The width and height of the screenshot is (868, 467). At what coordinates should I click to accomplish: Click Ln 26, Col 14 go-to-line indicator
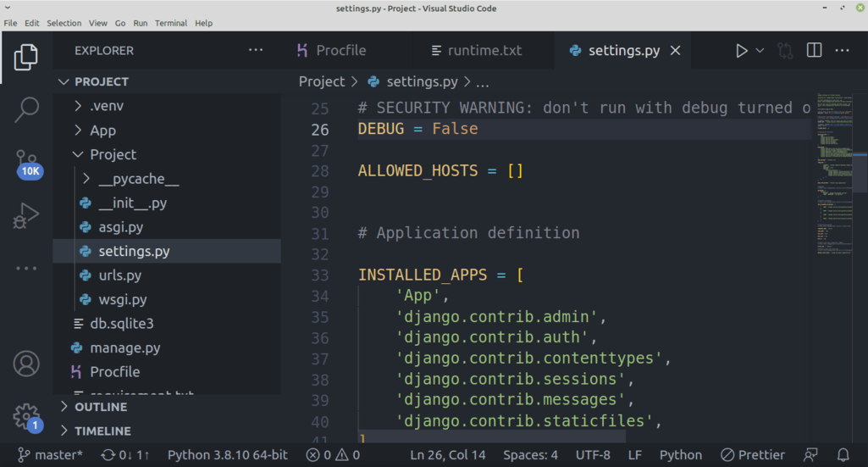coord(447,455)
